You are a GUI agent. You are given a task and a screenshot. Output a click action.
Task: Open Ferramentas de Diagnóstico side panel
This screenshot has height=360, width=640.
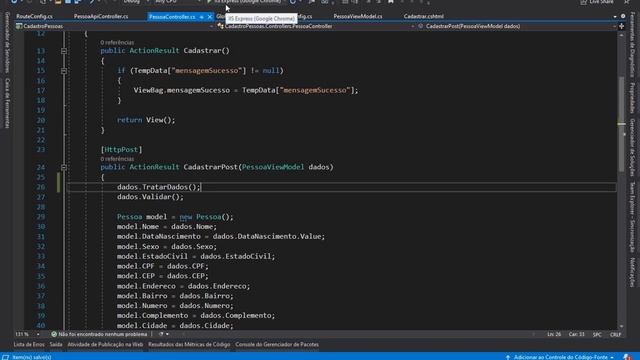pos(632,44)
